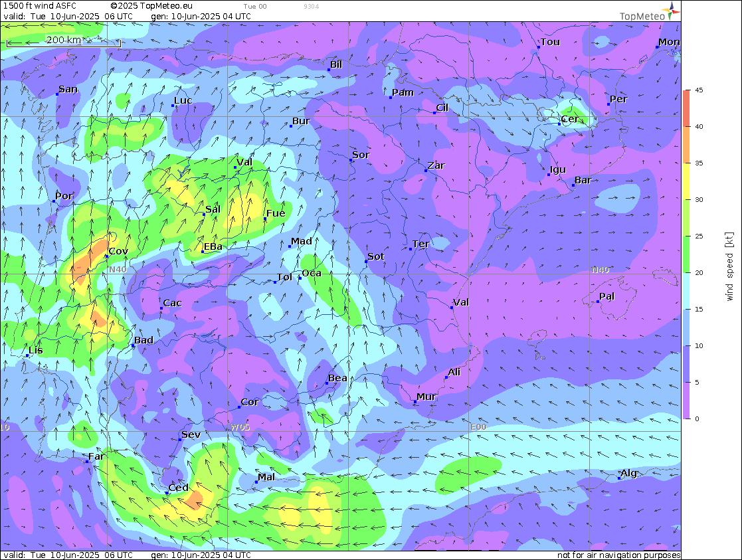Click the '9304' header number
742x560 pixels.
(x=312, y=7)
